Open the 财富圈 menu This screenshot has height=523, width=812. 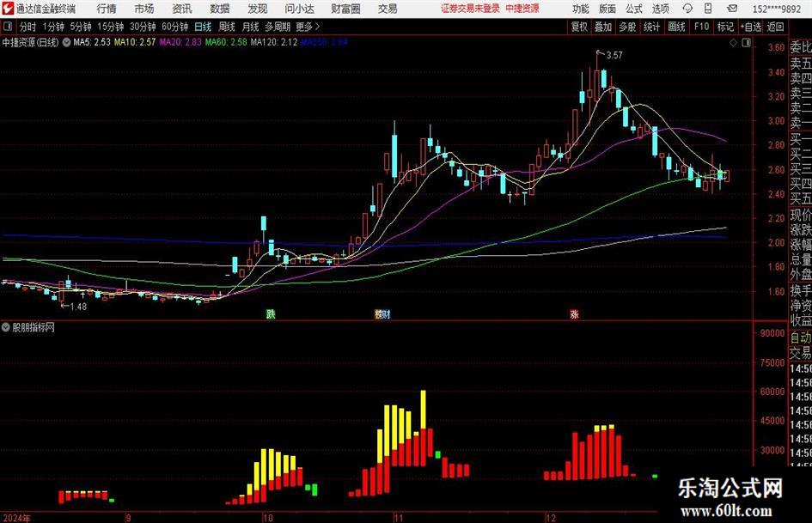[x=345, y=9]
